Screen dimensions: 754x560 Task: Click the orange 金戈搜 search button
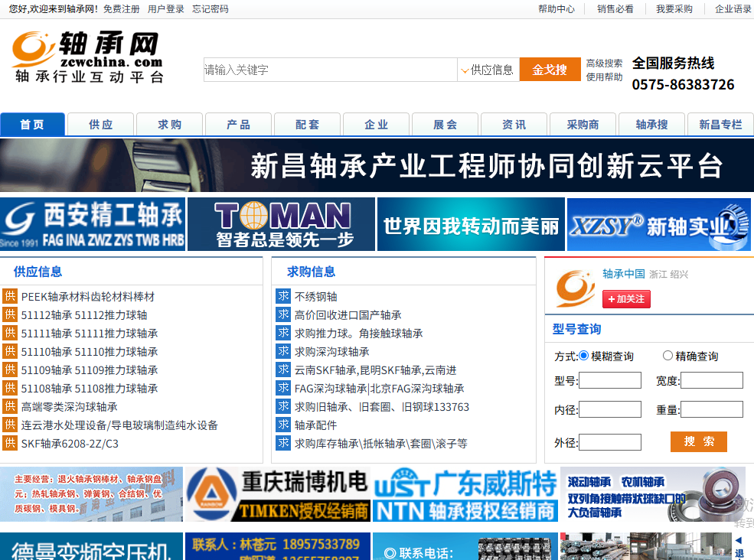(x=550, y=70)
